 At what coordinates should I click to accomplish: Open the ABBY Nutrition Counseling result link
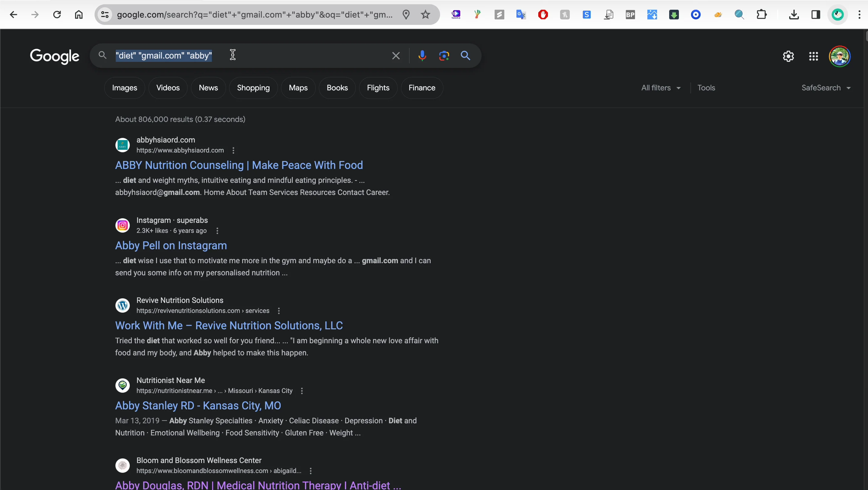pyautogui.click(x=239, y=165)
